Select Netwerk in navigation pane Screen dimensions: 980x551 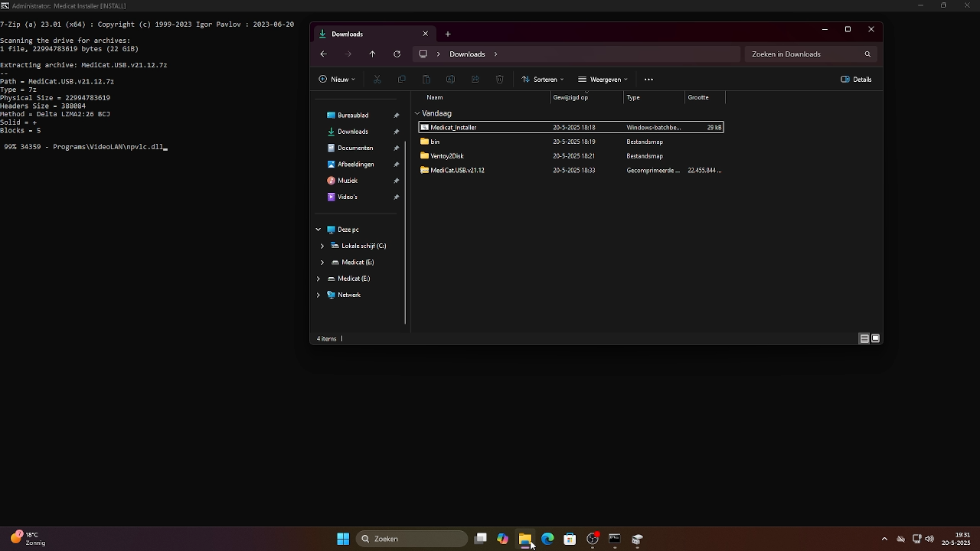tap(349, 295)
